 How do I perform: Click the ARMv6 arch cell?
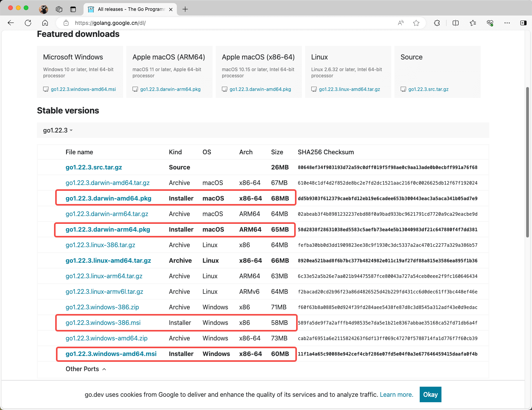(249, 291)
